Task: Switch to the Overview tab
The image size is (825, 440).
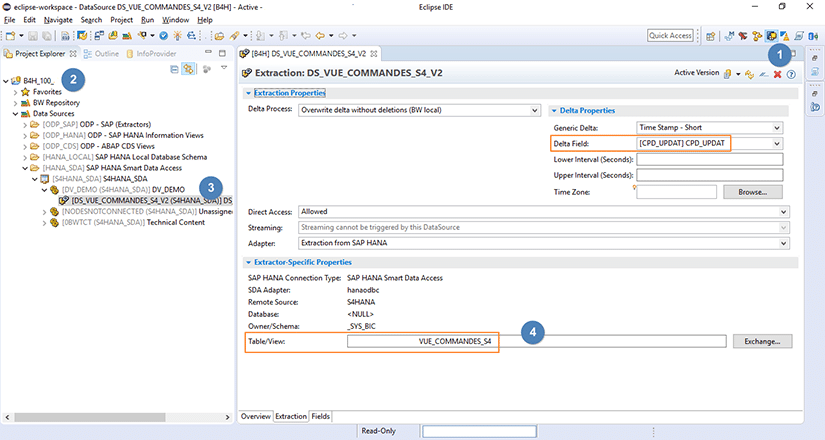Action: [256, 416]
